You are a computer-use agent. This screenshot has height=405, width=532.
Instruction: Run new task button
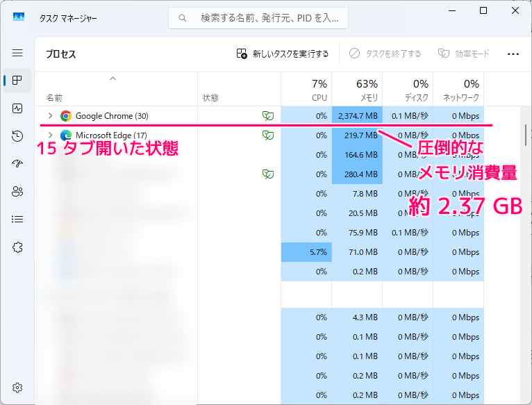(x=282, y=53)
